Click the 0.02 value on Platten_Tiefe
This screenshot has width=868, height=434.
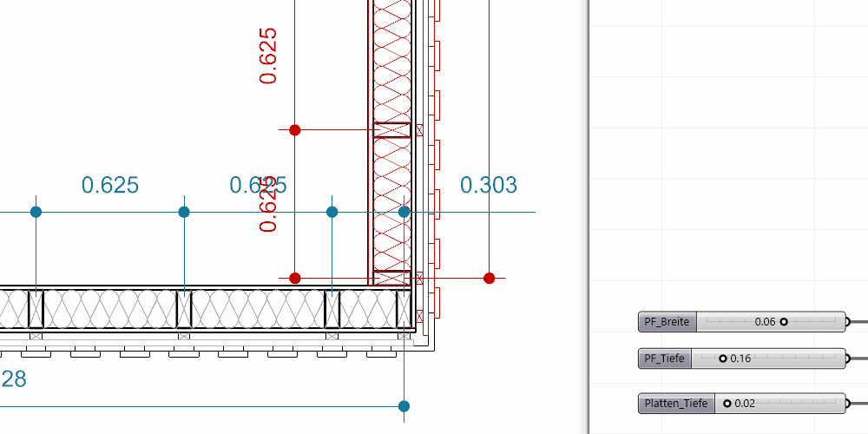746,404
